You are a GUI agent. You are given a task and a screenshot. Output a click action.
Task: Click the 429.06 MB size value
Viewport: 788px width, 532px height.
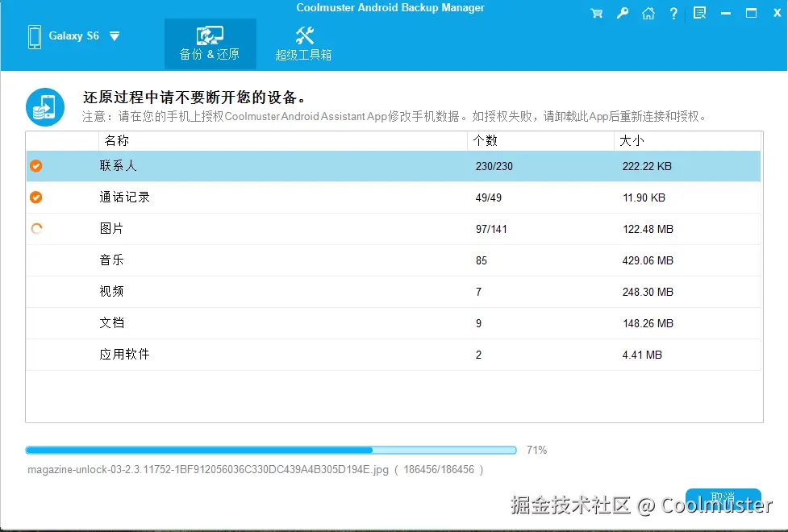point(648,260)
